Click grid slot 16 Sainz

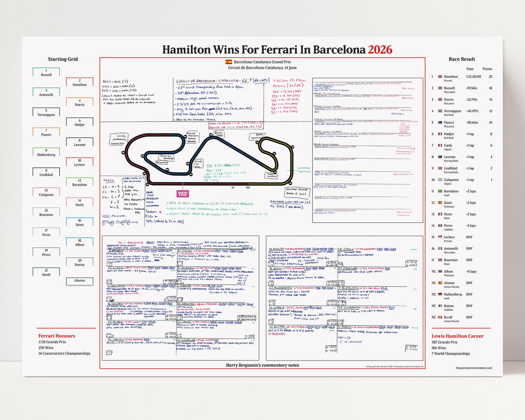[80, 223]
